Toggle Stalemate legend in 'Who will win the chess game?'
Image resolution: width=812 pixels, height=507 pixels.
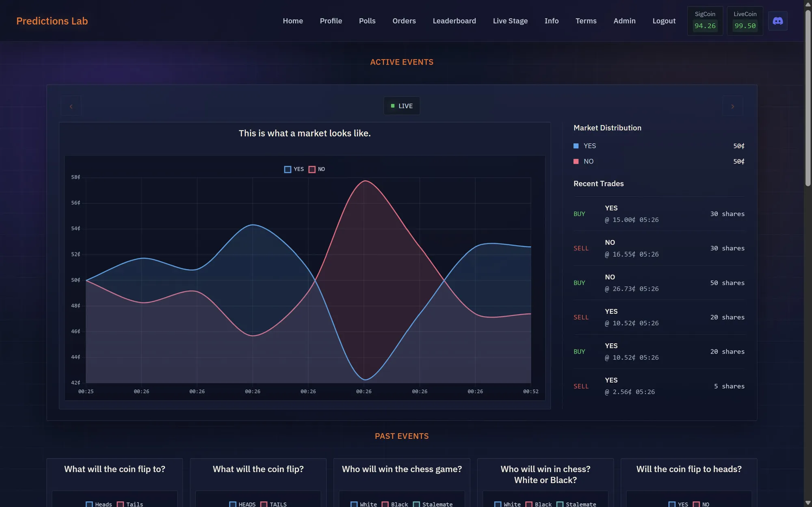(433, 504)
